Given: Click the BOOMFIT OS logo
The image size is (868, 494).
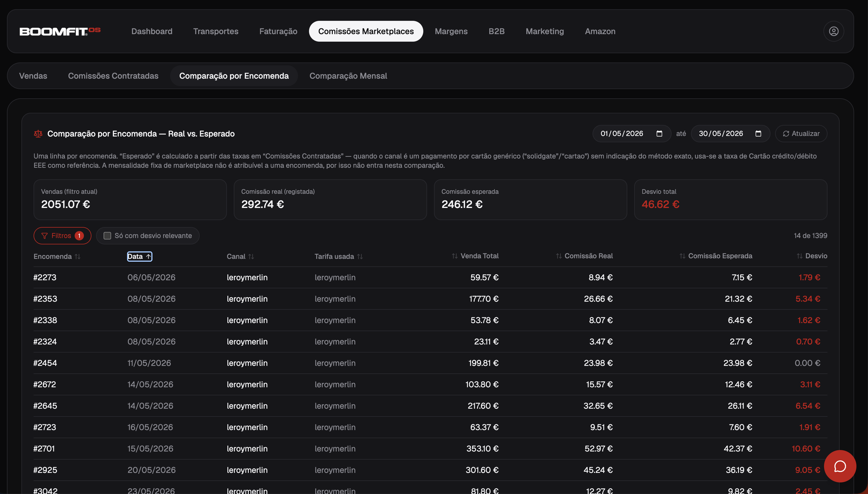Looking at the screenshot, I should coord(60,31).
